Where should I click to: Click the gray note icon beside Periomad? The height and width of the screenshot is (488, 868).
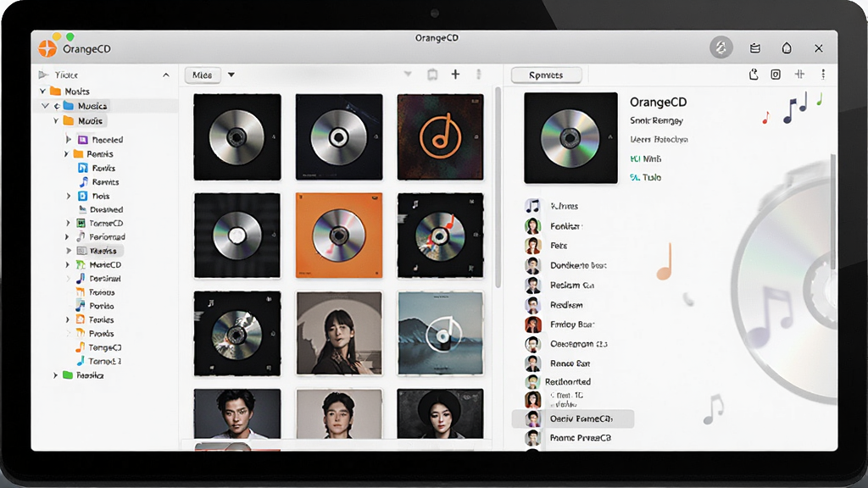(81, 237)
